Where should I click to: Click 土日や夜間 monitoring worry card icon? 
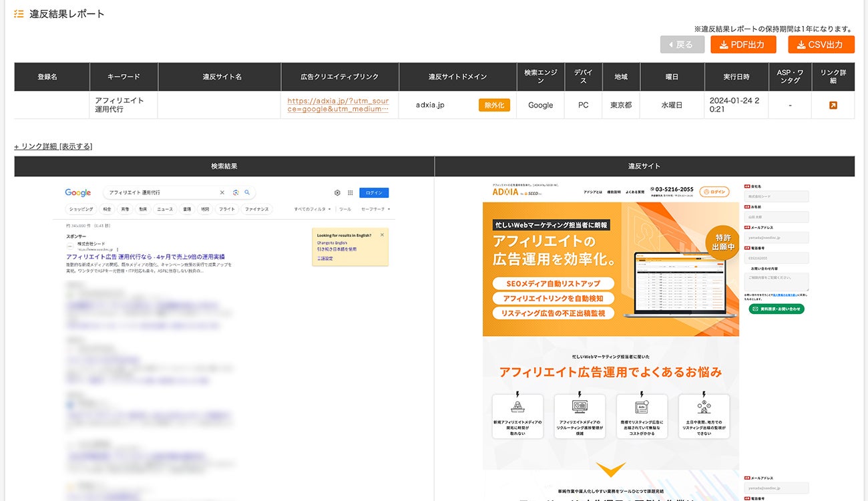click(x=704, y=406)
